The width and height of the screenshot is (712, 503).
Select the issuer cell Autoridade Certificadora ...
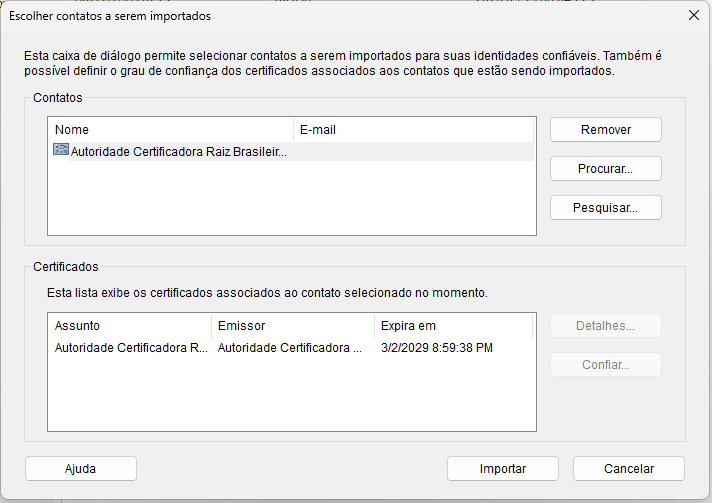[290, 348]
